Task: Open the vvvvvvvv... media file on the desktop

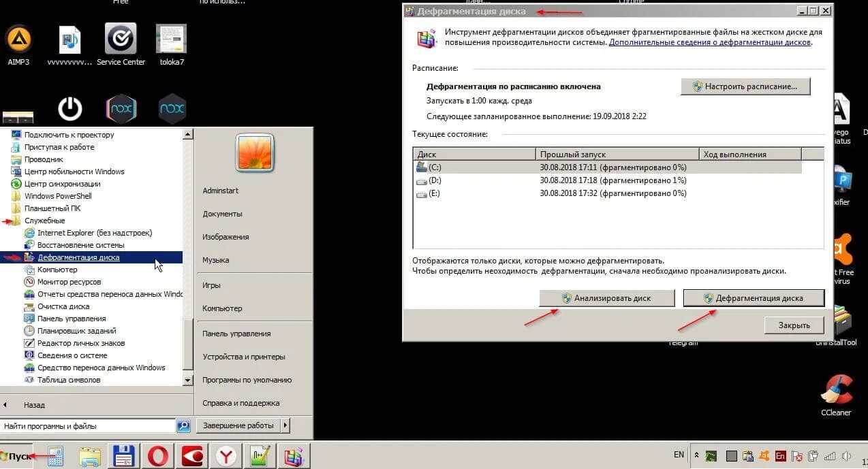Action: 69,45
